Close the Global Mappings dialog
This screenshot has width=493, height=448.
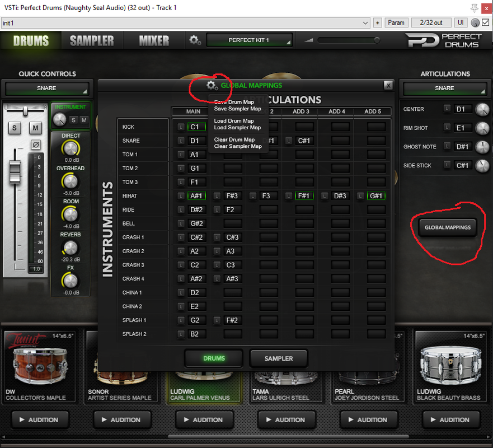388,85
